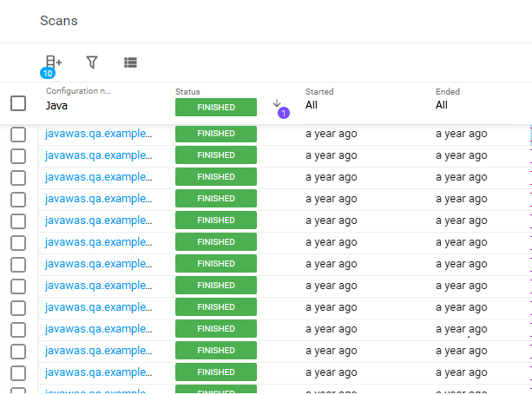Screen dimensions: 532x395
Task: Click the purple sort order badge showing 1
Action: click(x=283, y=113)
